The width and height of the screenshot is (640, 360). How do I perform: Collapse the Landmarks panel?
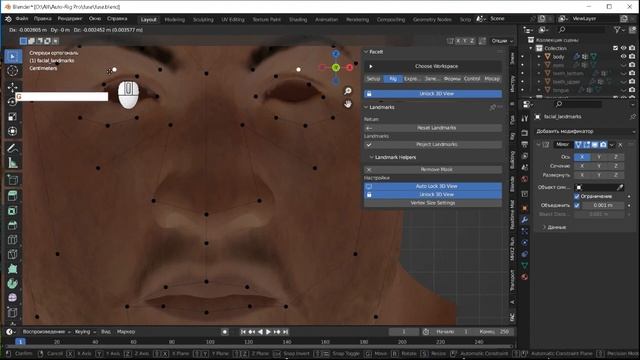pyautogui.click(x=366, y=107)
